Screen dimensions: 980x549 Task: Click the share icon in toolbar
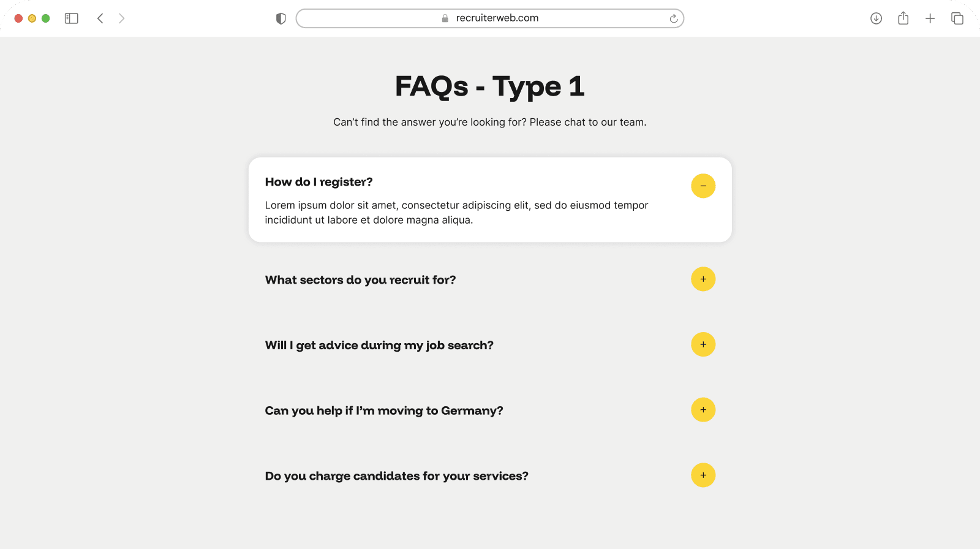[903, 18]
